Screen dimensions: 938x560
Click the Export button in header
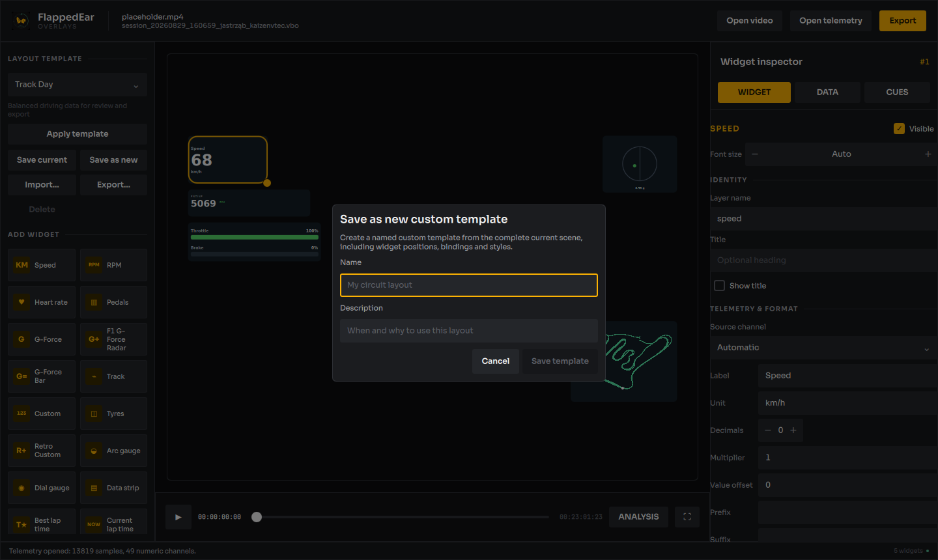pyautogui.click(x=903, y=21)
